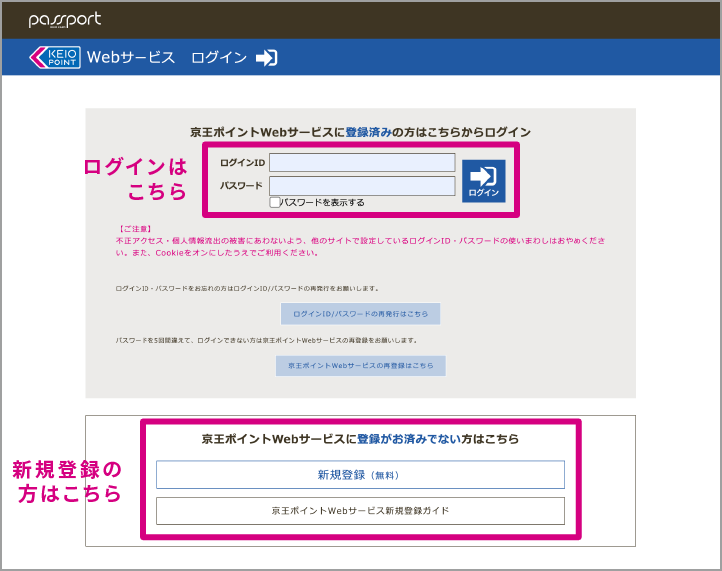Click the パスワード field label
The image size is (722, 571).
241,186
